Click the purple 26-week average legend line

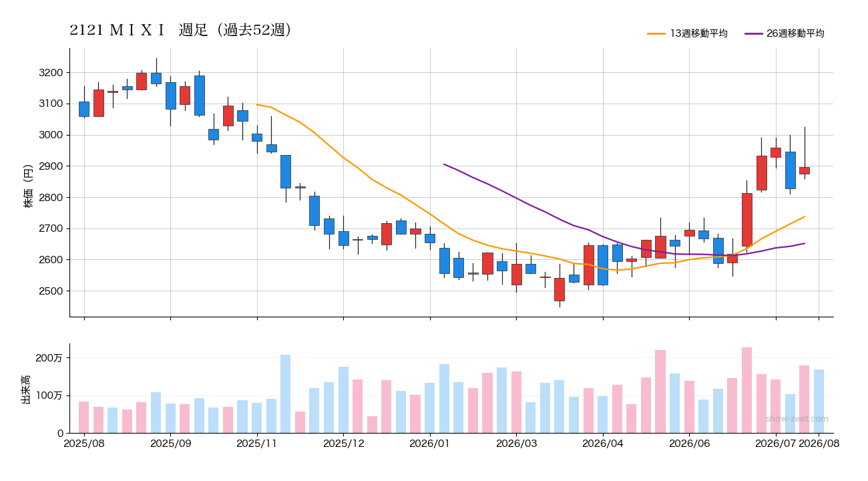click(x=753, y=33)
